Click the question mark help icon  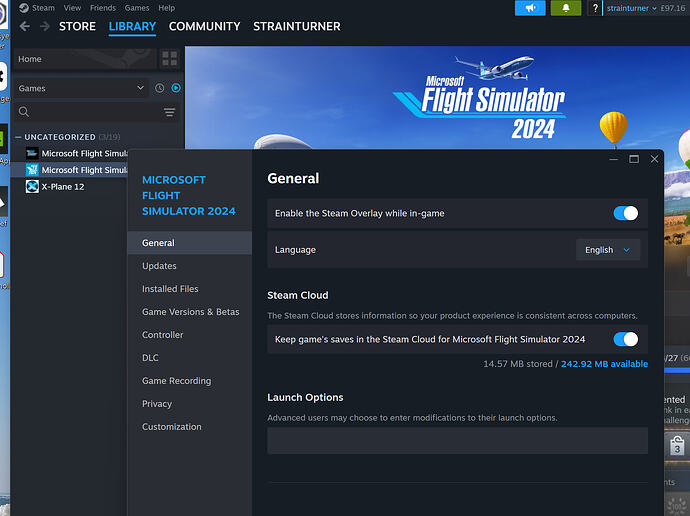coord(595,8)
